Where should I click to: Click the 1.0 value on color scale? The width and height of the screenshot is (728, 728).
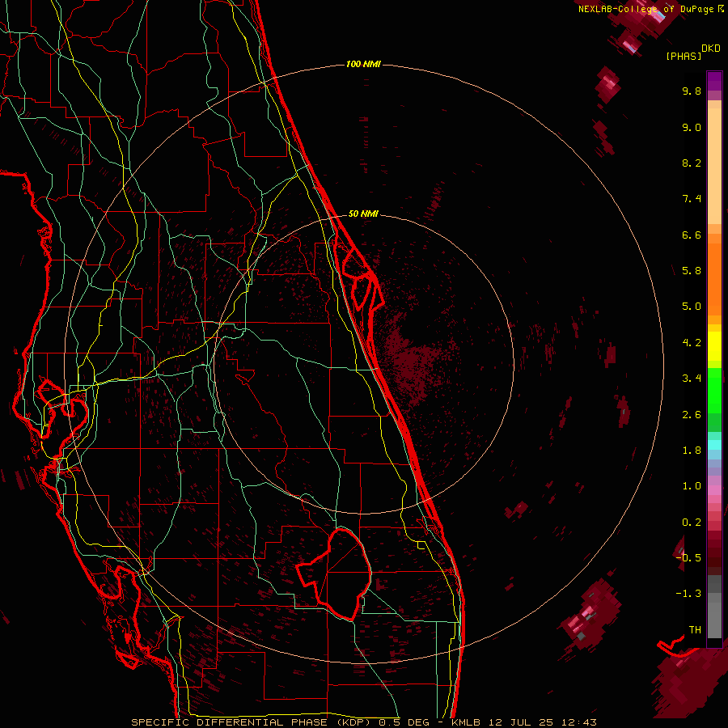click(x=692, y=486)
